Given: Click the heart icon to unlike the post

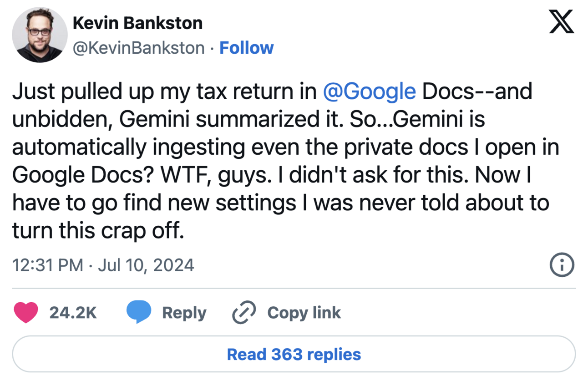Looking at the screenshot, I should [x=26, y=313].
